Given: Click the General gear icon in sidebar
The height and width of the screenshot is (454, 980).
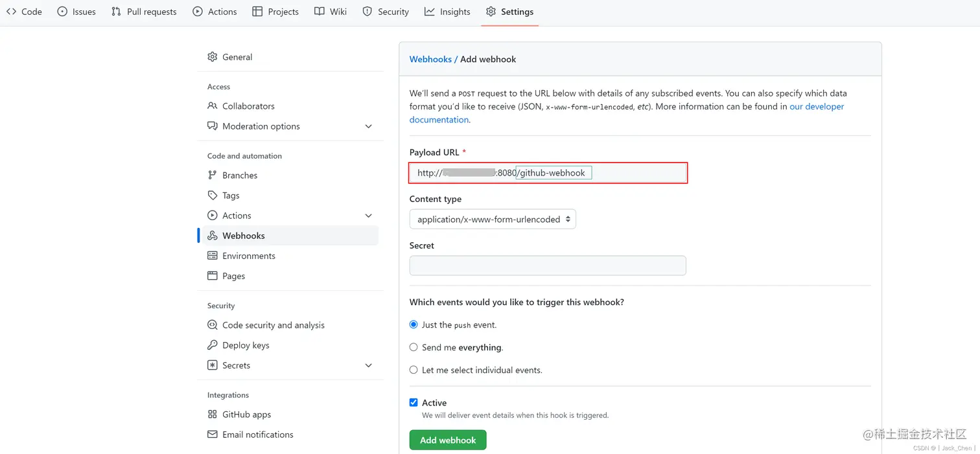Looking at the screenshot, I should point(213,57).
